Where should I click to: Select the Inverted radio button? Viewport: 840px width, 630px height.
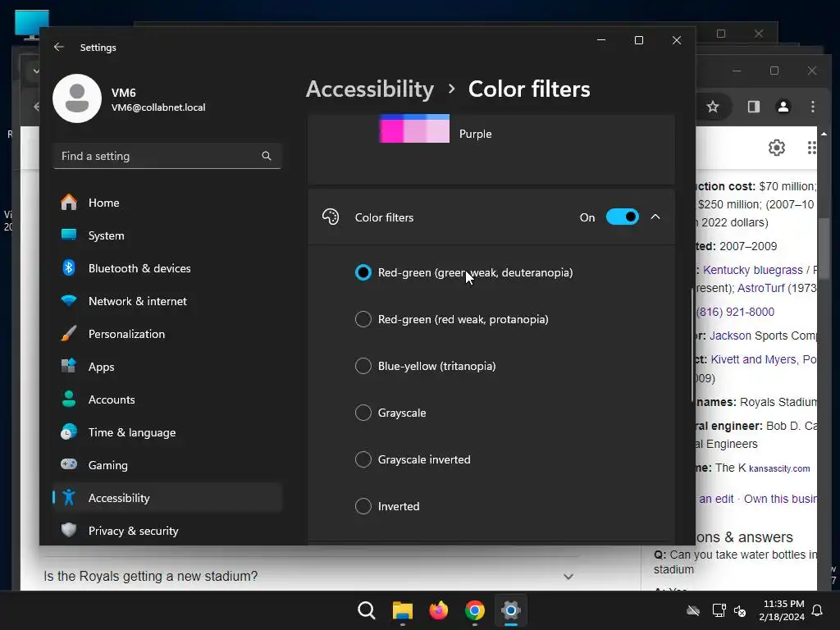click(363, 506)
